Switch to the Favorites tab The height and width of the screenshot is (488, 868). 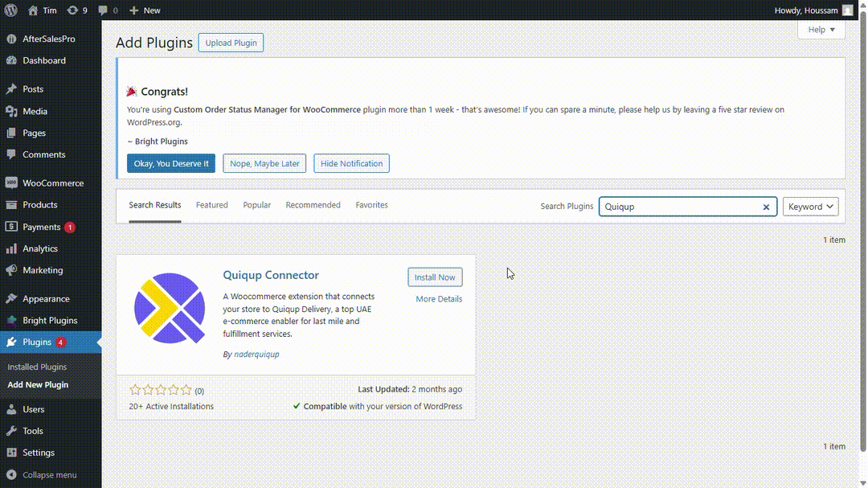click(371, 205)
